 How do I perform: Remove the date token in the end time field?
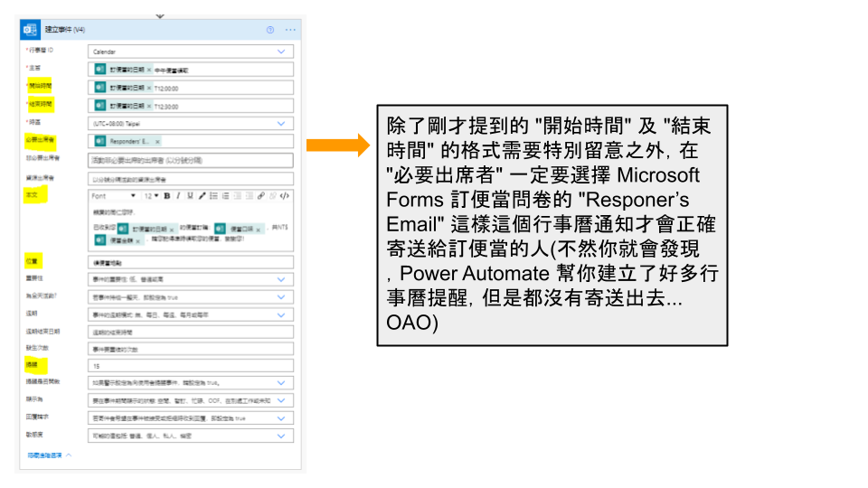pos(149,106)
